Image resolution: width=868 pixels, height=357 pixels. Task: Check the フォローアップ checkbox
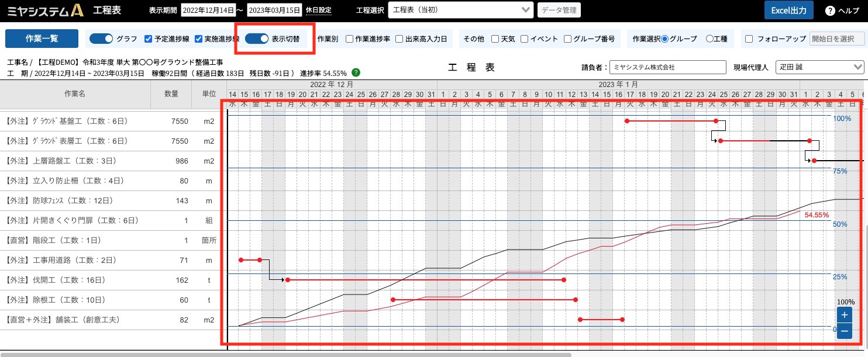[x=749, y=39]
